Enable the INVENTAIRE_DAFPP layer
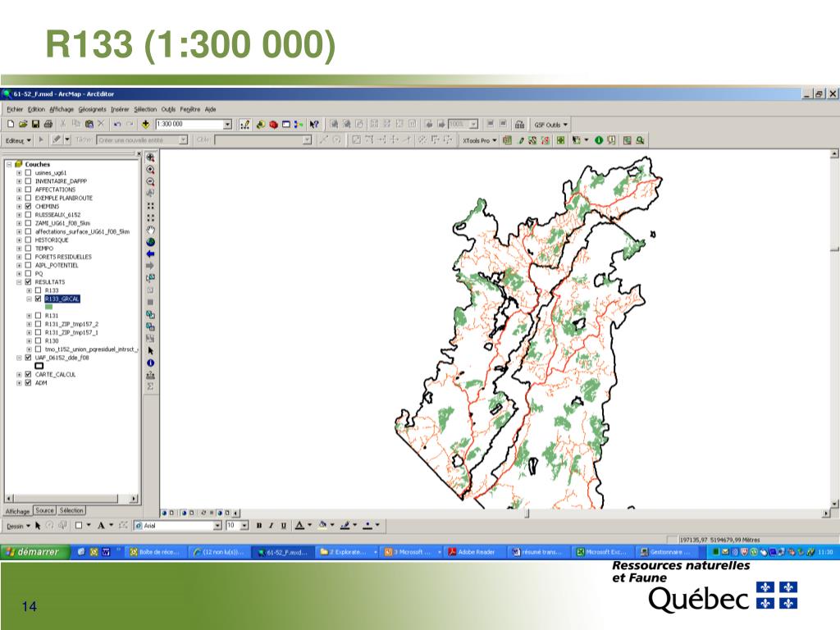The height and width of the screenshot is (630, 840). (29, 181)
